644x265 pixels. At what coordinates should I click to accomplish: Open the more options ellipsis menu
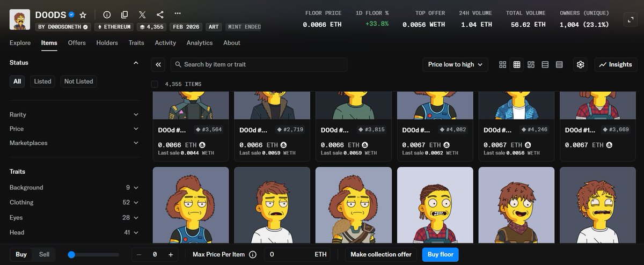point(178,13)
